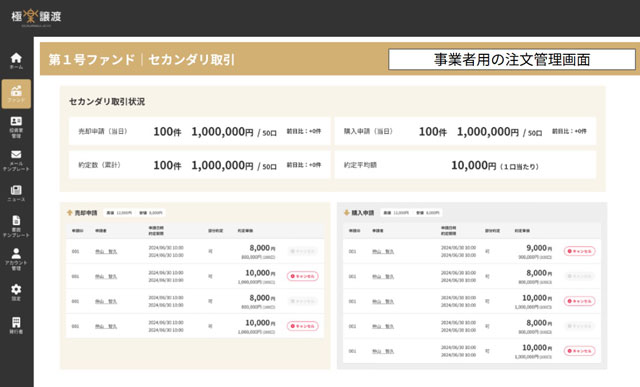This screenshot has height=387, width=640.
Task: Cancel the fourth sell request of 10,000円
Action: (302, 326)
